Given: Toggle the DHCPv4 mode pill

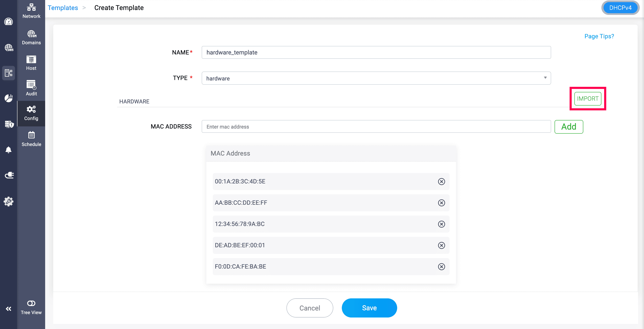Looking at the screenshot, I should [620, 8].
